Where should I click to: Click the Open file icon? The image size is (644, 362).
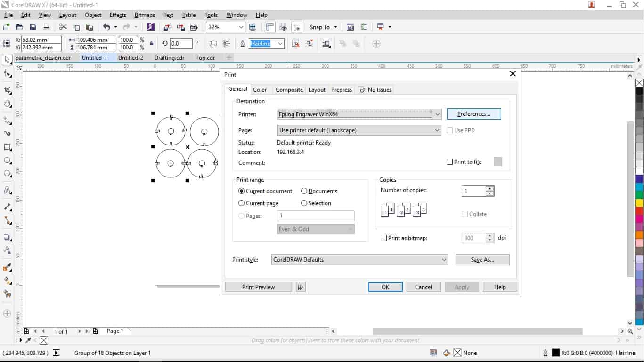[x=19, y=27]
